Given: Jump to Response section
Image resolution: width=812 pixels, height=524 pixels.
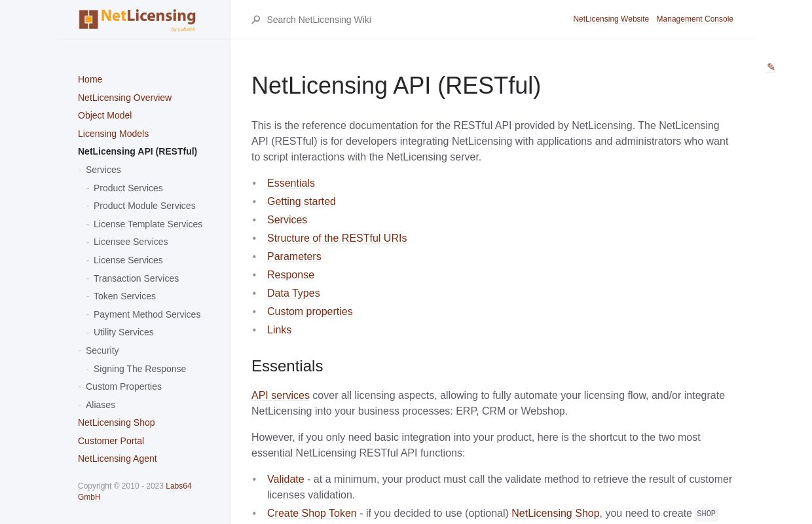Looking at the screenshot, I should [291, 275].
